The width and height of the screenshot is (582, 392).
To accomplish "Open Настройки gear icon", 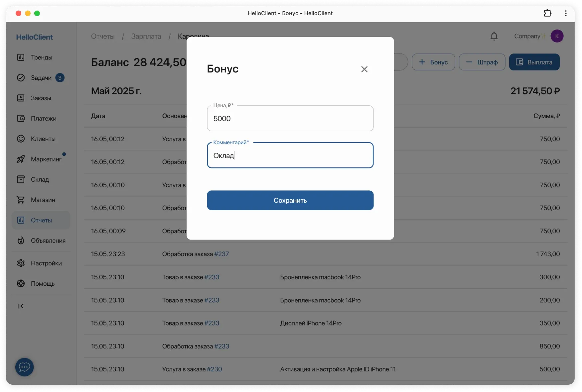I will tap(21, 263).
